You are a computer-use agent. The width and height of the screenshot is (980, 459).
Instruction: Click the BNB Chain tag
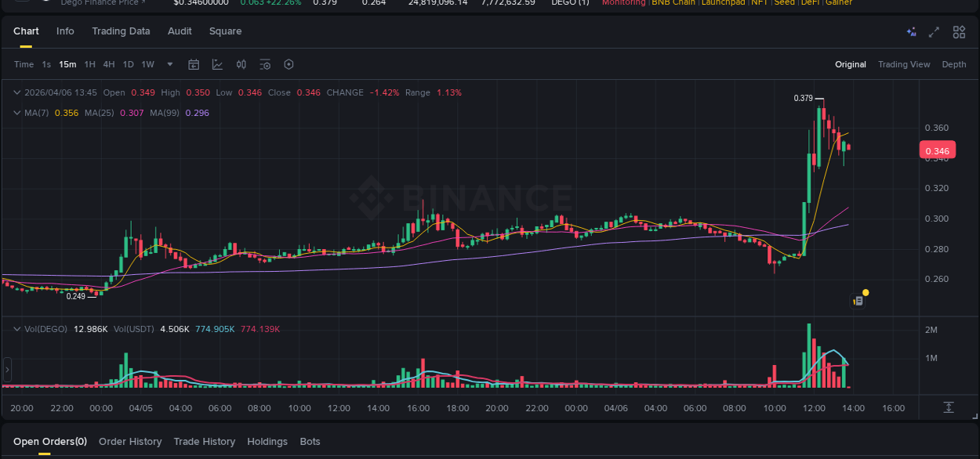(x=673, y=3)
